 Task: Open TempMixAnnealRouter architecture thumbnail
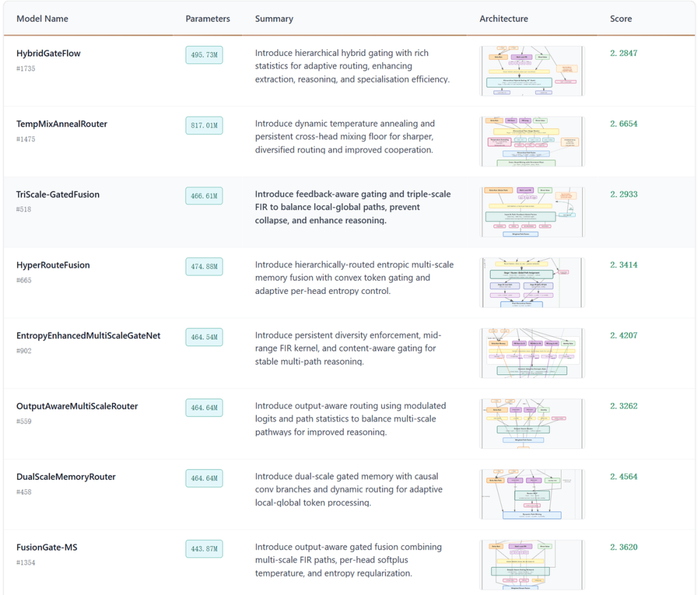click(532, 141)
